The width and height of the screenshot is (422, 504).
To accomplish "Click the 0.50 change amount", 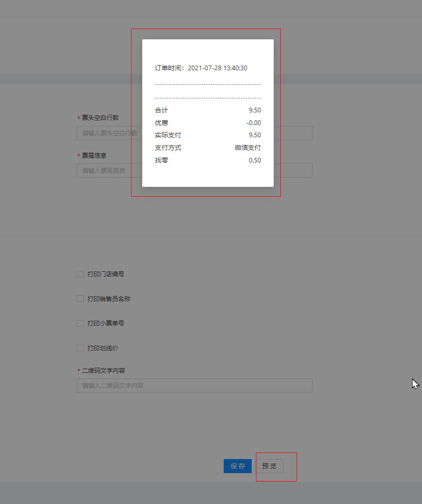I will (x=255, y=160).
